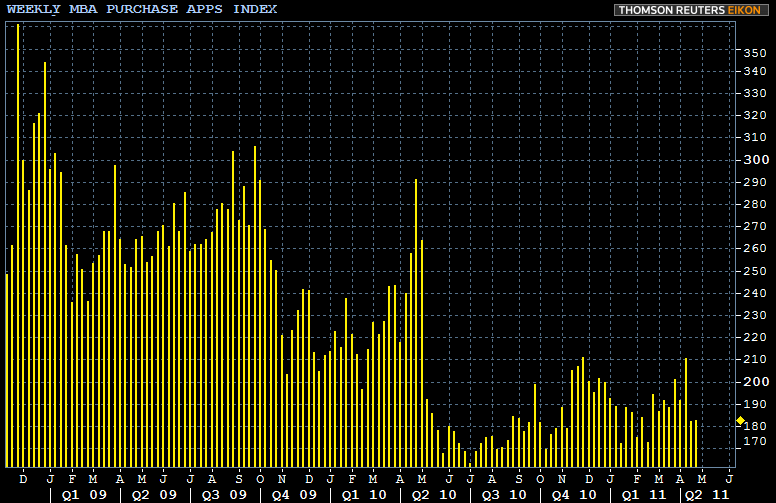The width and height of the screenshot is (776, 503).
Task: Select the Q2 11 quarter label
Action: pyautogui.click(x=706, y=494)
